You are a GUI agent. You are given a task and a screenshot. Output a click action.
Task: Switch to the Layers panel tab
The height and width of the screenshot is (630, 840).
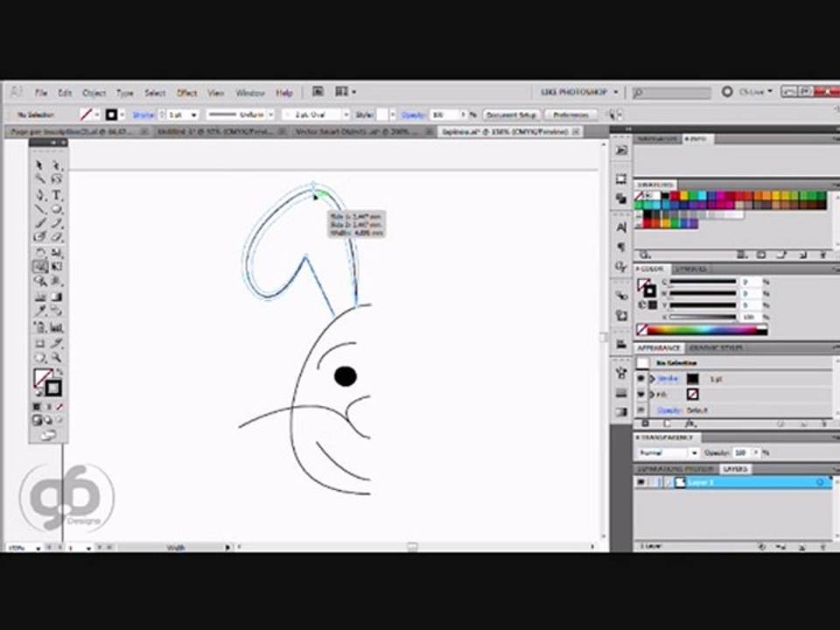(735, 469)
